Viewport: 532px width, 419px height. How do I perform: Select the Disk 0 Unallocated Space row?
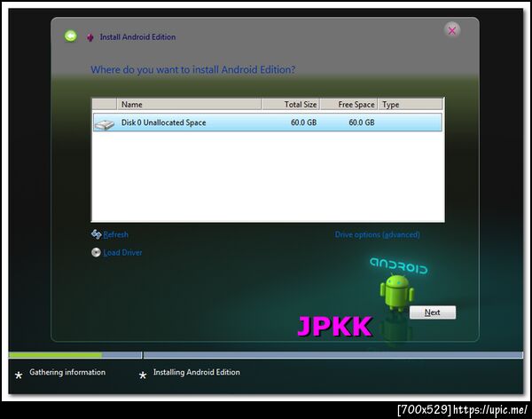268,123
